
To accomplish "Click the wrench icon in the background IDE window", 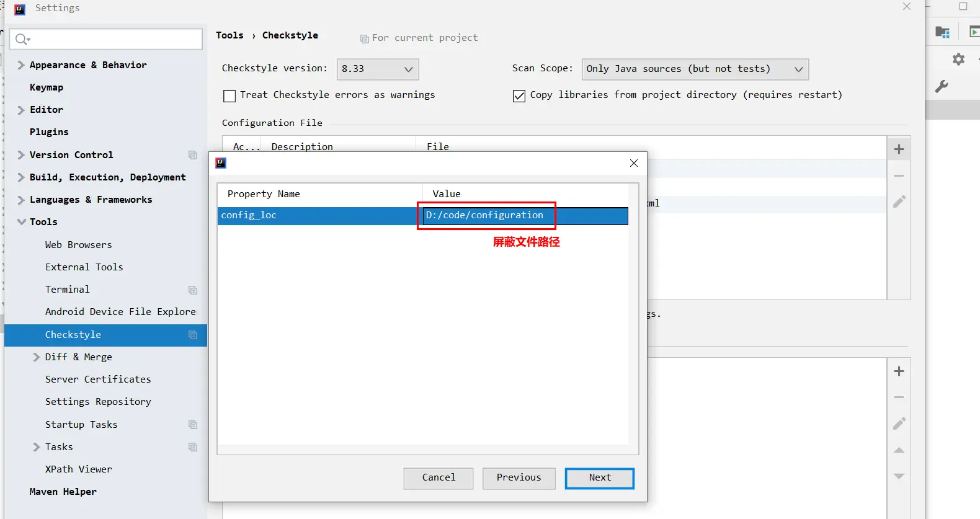I will pos(942,86).
